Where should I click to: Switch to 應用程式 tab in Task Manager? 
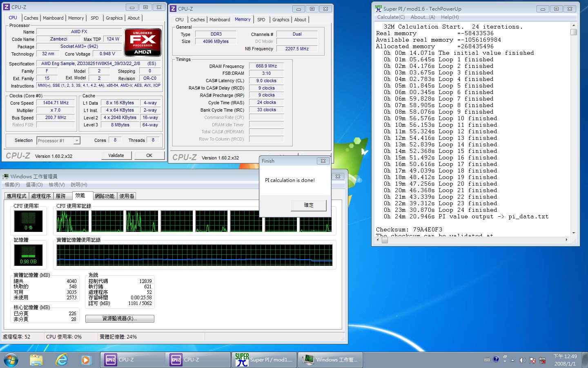click(x=17, y=196)
